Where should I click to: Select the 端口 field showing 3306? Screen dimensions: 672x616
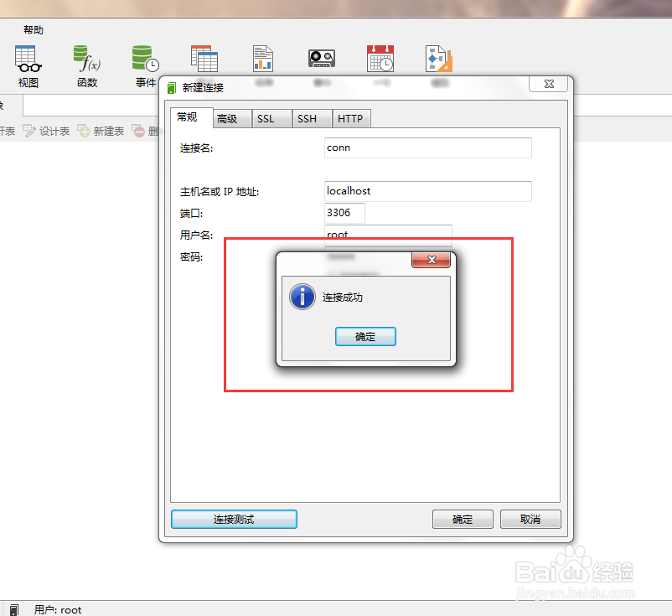(344, 213)
